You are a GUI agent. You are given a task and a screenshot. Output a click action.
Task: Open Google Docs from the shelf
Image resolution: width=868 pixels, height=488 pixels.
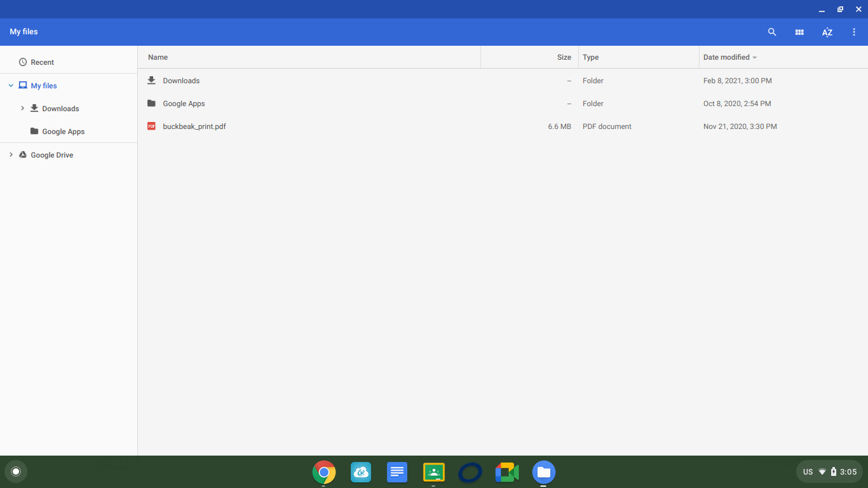coord(397,472)
